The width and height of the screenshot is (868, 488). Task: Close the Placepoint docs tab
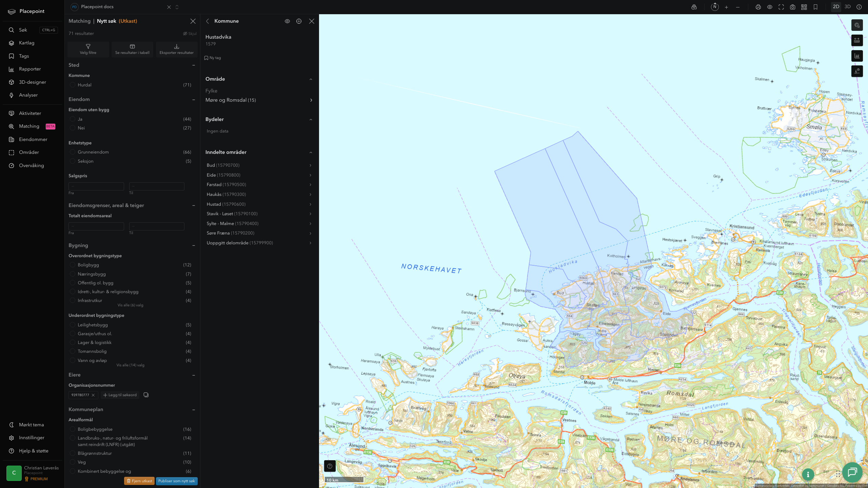(x=169, y=7)
